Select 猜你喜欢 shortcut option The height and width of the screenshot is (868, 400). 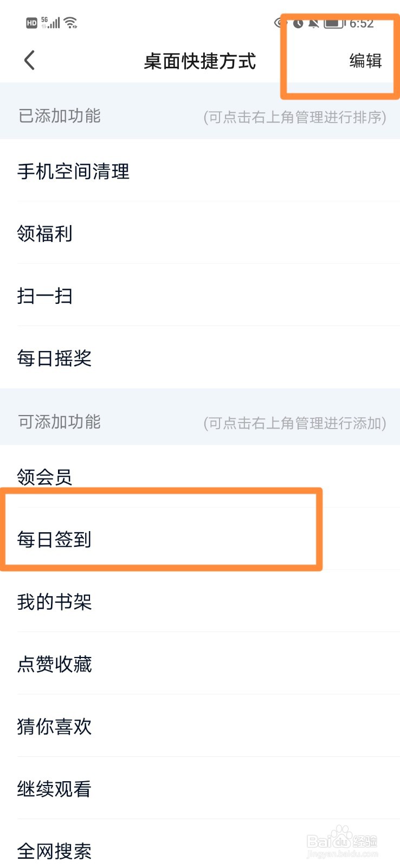pos(54,727)
